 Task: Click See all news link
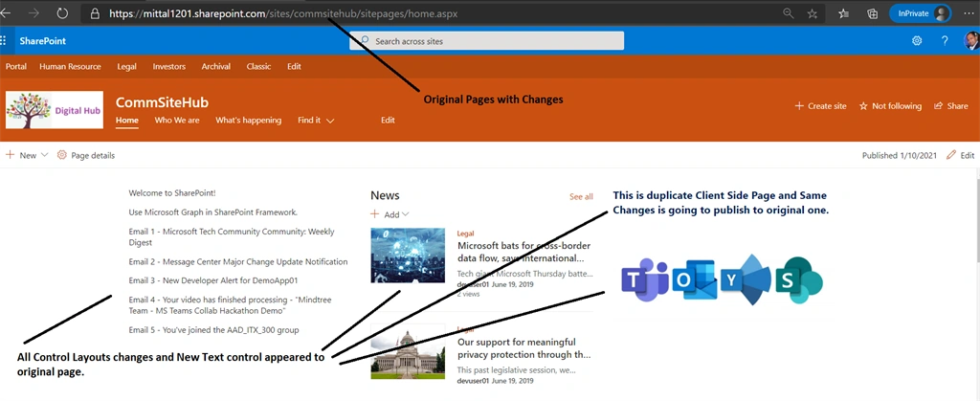pos(581,197)
